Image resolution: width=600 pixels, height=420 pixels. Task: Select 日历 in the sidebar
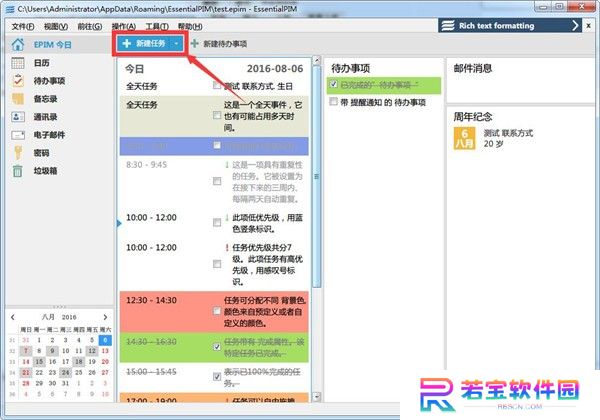pyautogui.click(x=41, y=63)
